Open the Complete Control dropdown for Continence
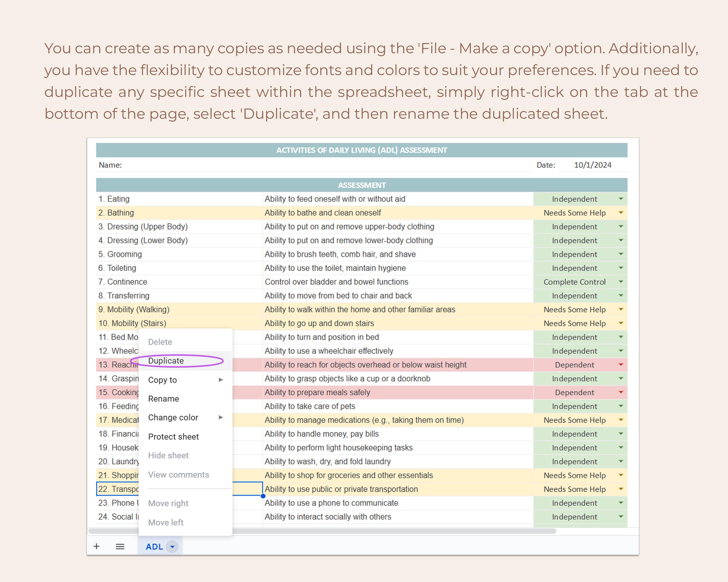 coord(621,282)
